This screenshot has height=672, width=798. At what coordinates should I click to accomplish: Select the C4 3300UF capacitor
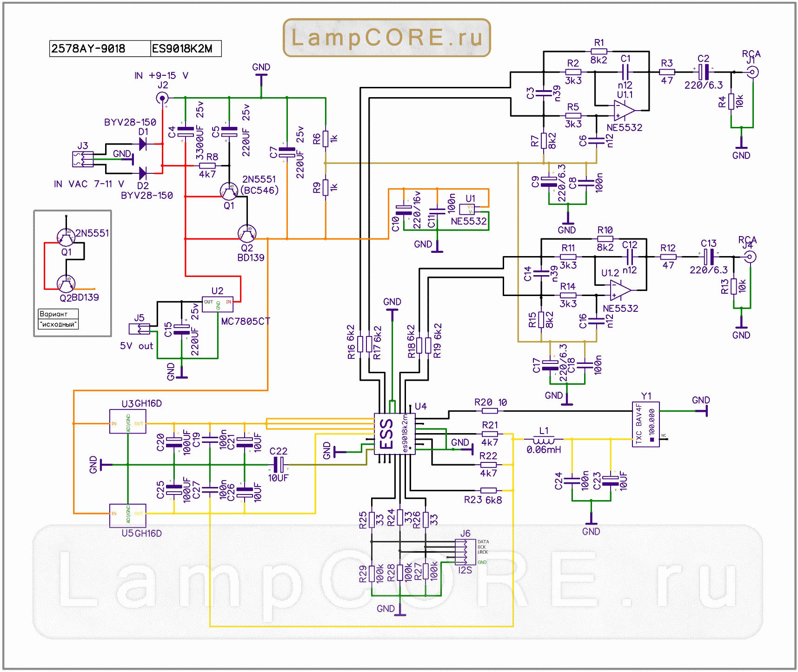[x=185, y=132]
